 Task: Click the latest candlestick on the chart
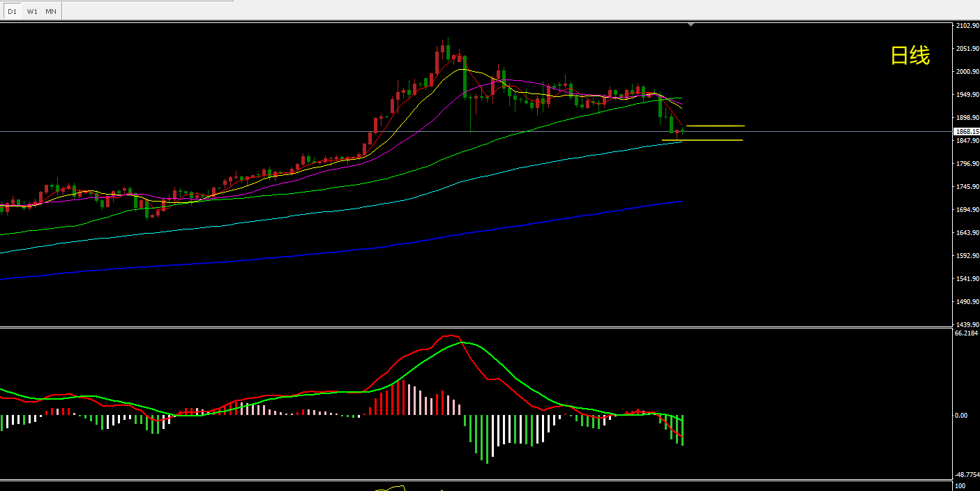tap(682, 130)
